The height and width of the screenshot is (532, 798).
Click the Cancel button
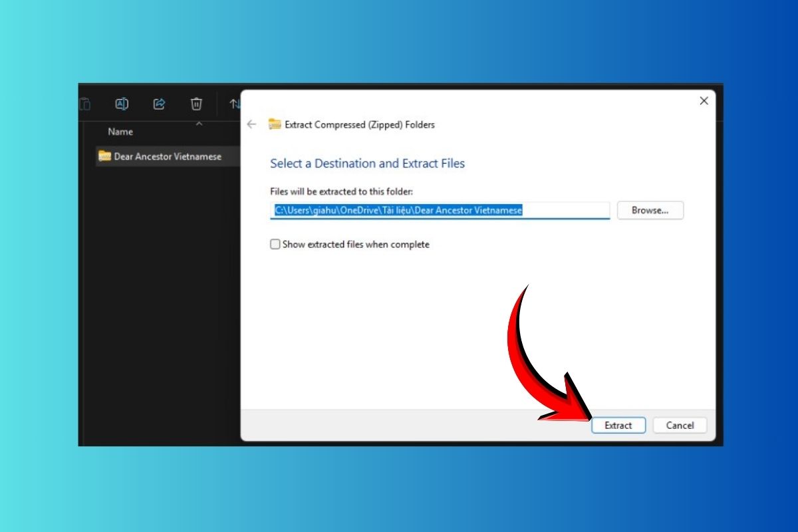[x=680, y=426]
